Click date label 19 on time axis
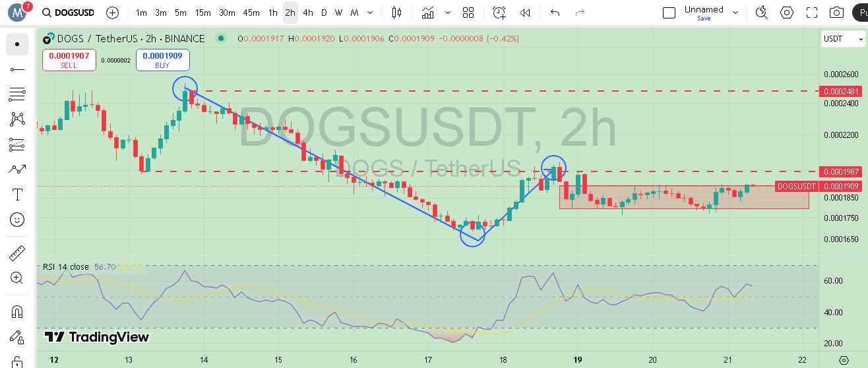The image size is (868, 368). click(x=578, y=360)
